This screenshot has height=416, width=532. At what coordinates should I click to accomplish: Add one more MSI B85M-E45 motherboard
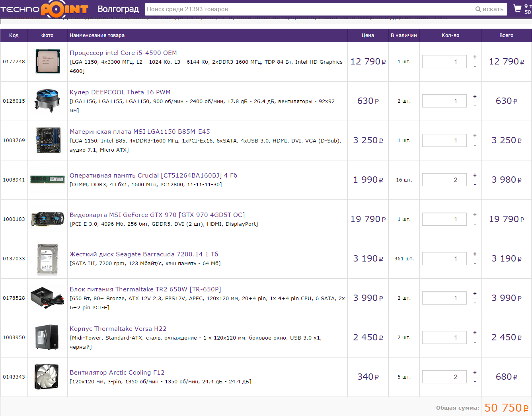click(x=475, y=136)
